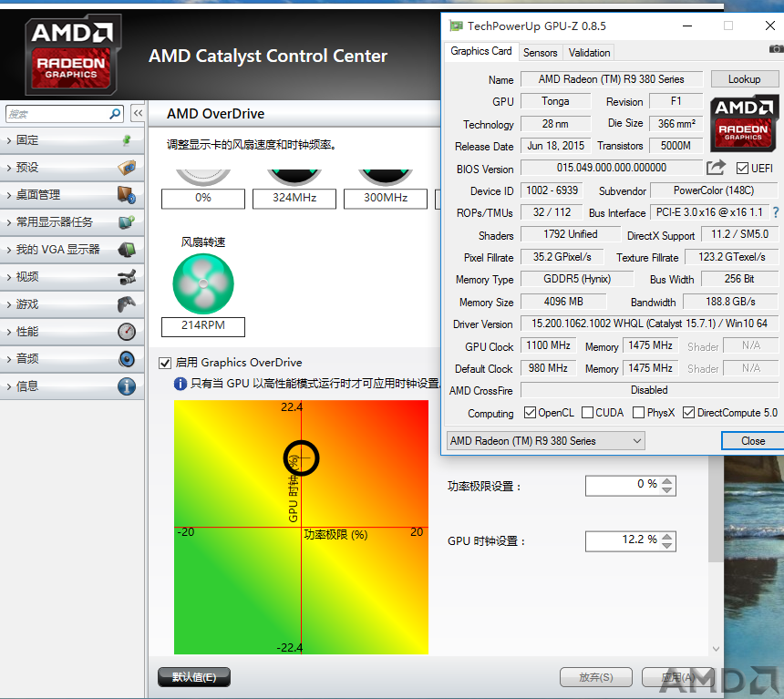The height and width of the screenshot is (699, 784).
Task: Expand the 常用显示器任务 sidebar category
Action: [x=72, y=221]
